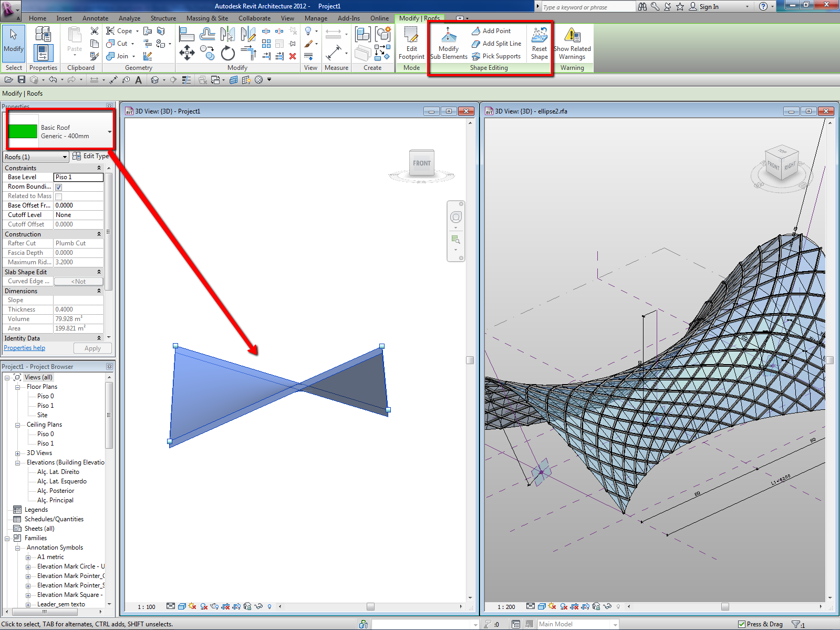This screenshot has width=840, height=630.
Task: Open the Basic Roof type selector dropdown
Action: pyautogui.click(x=110, y=132)
